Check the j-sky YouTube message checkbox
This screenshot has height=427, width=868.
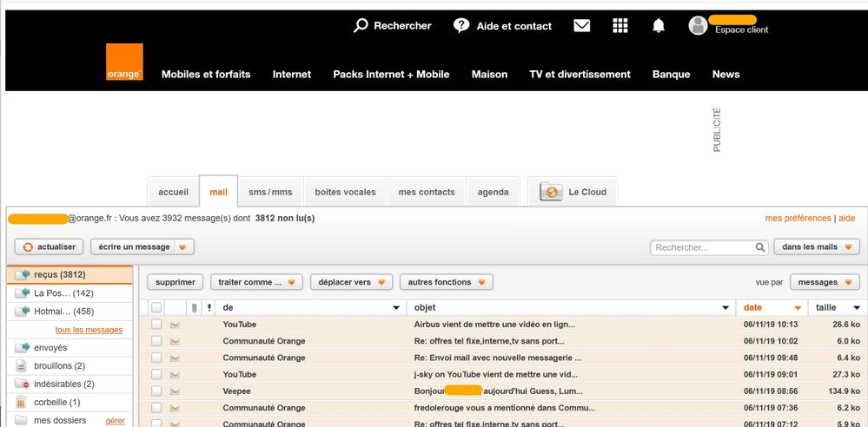pos(156,374)
